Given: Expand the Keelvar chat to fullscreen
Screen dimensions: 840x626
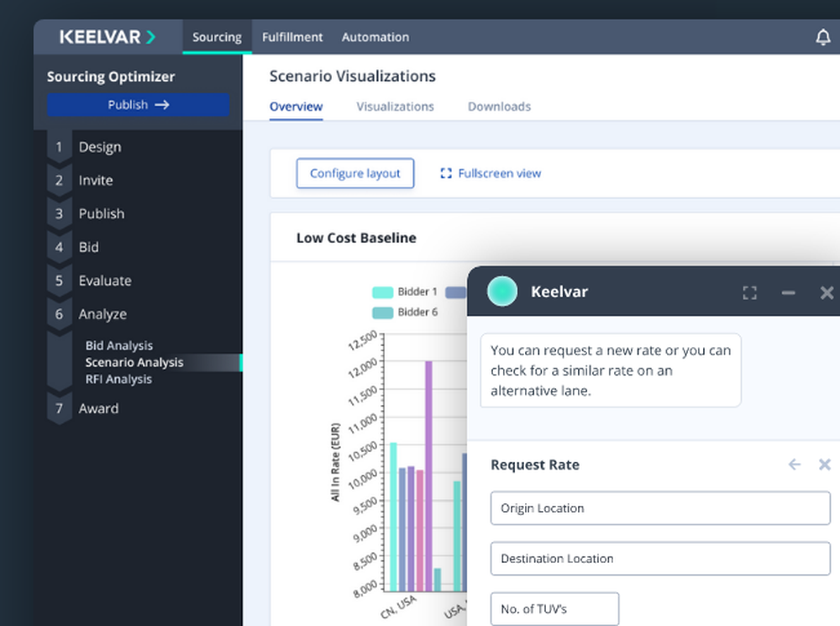Looking at the screenshot, I should point(749,292).
